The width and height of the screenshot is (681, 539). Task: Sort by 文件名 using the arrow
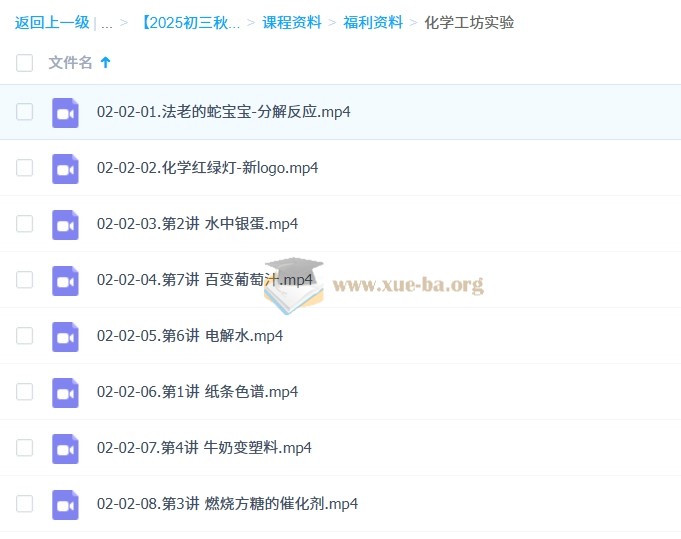106,63
